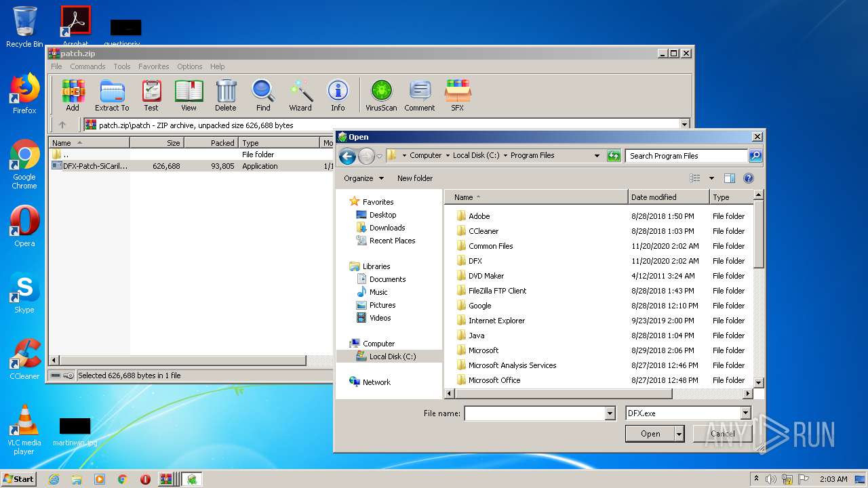Go up one level in WinRAR

pos(62,125)
